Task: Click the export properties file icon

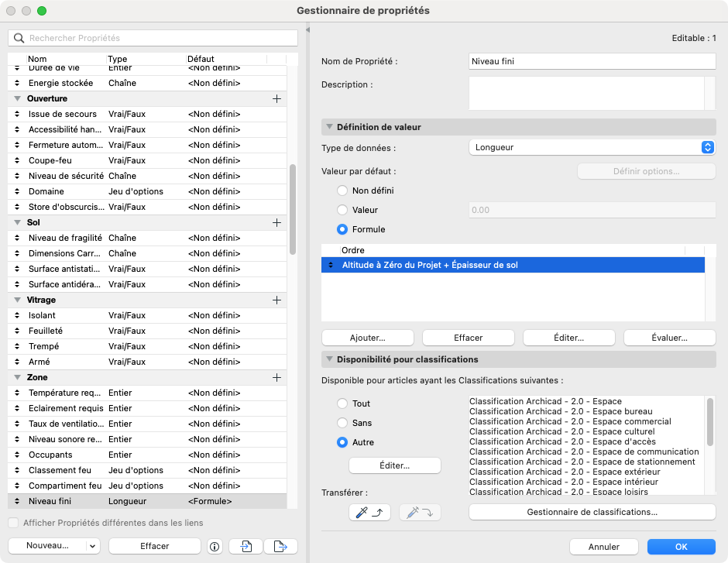Action: tap(280, 546)
